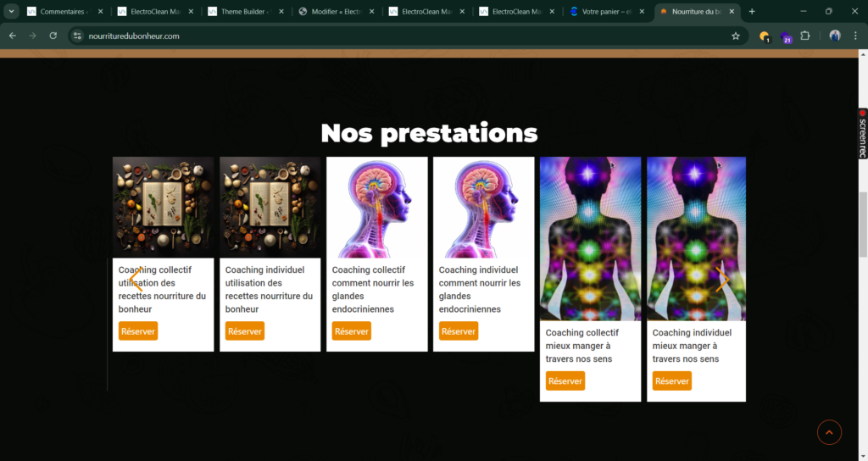This screenshot has height=461, width=868.
Task: Show next carousel slide with right arrow
Action: coord(721,280)
